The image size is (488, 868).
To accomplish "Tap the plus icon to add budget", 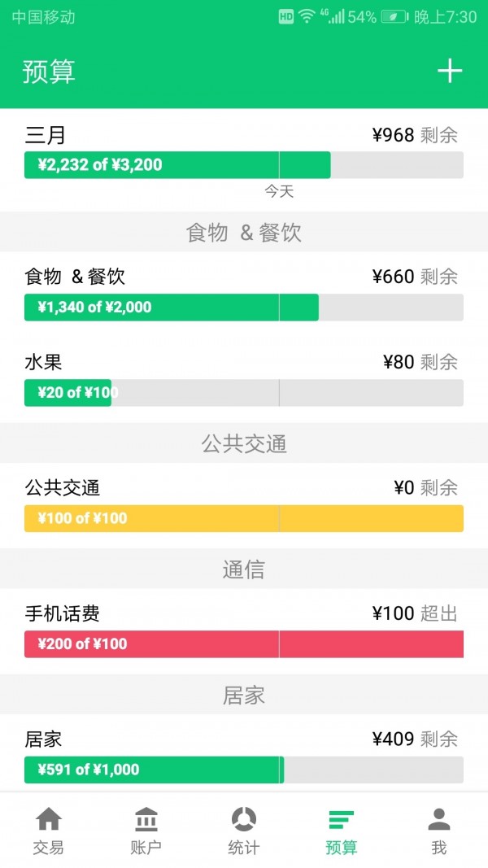I will click(x=450, y=72).
